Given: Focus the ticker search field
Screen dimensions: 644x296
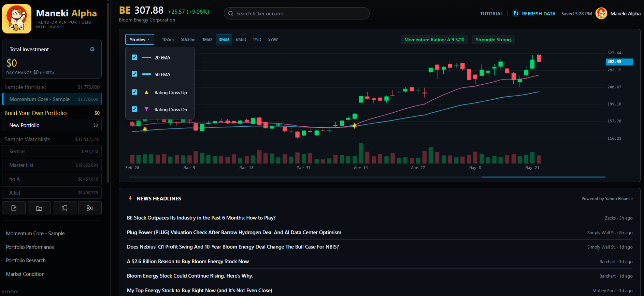Looking at the screenshot, I should click(x=297, y=13).
